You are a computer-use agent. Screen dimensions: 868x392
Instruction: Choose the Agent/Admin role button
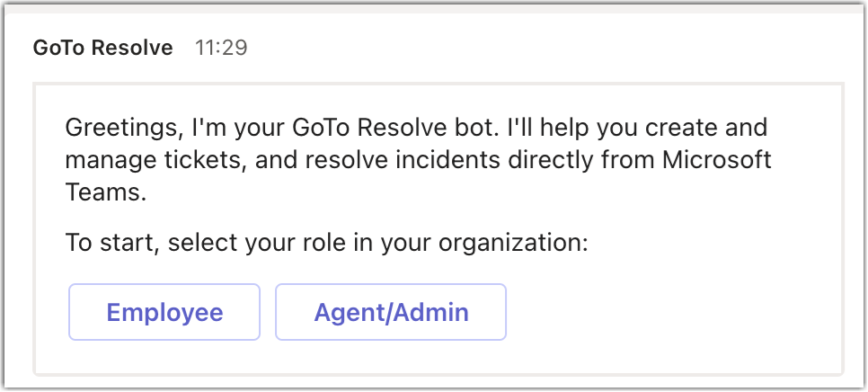tap(391, 312)
